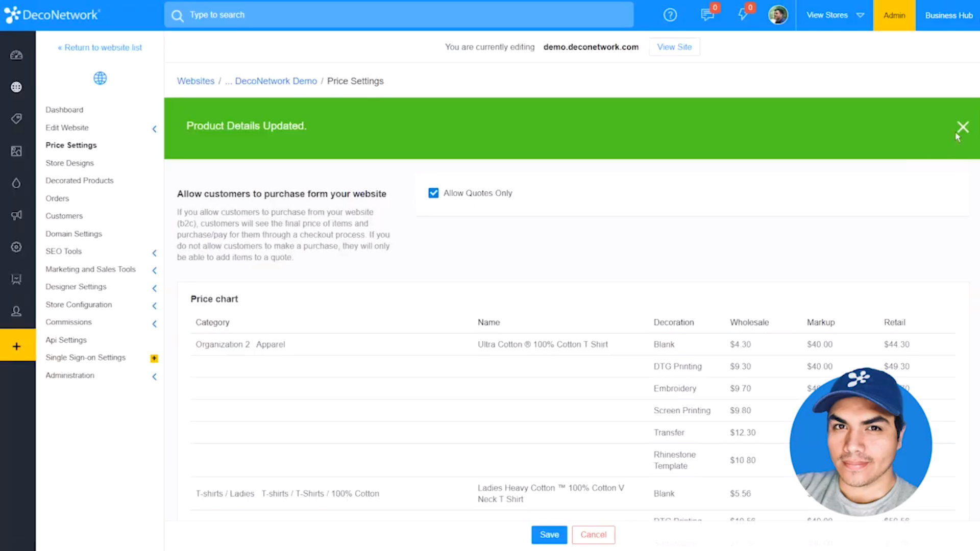Click the messages icon showing zero notifications

tap(707, 15)
